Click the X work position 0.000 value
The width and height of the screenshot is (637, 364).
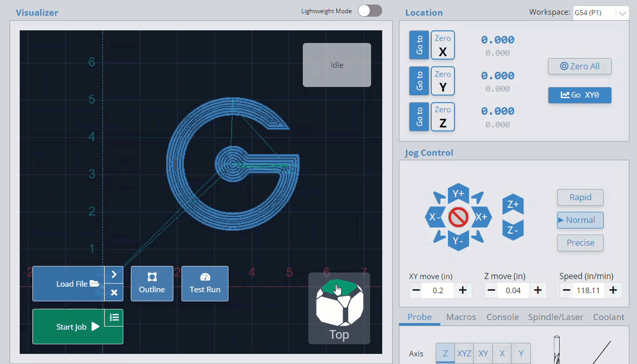497,39
